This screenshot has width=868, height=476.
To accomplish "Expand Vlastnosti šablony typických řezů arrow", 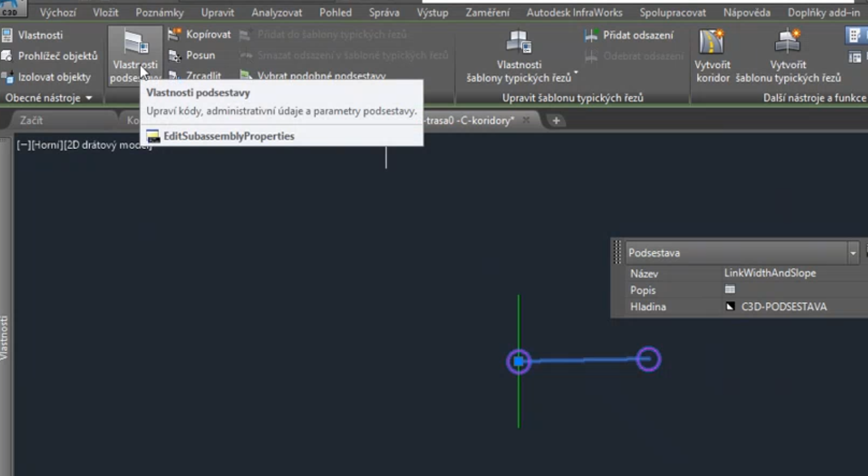I will tap(575, 74).
